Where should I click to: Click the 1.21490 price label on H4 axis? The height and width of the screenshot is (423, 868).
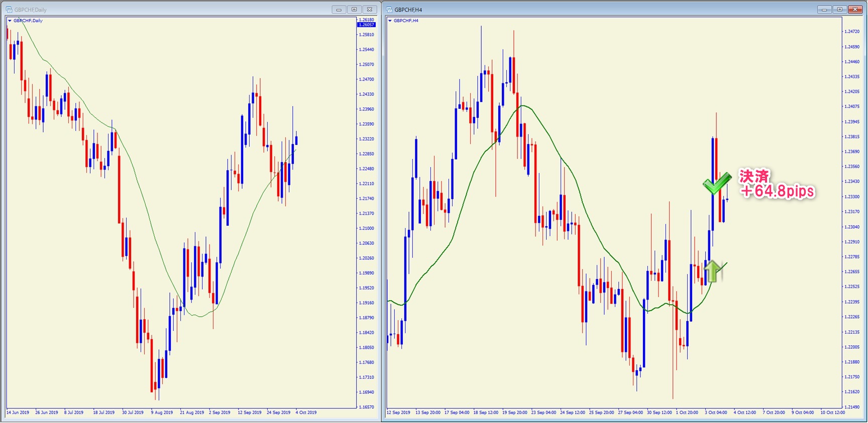(852, 407)
